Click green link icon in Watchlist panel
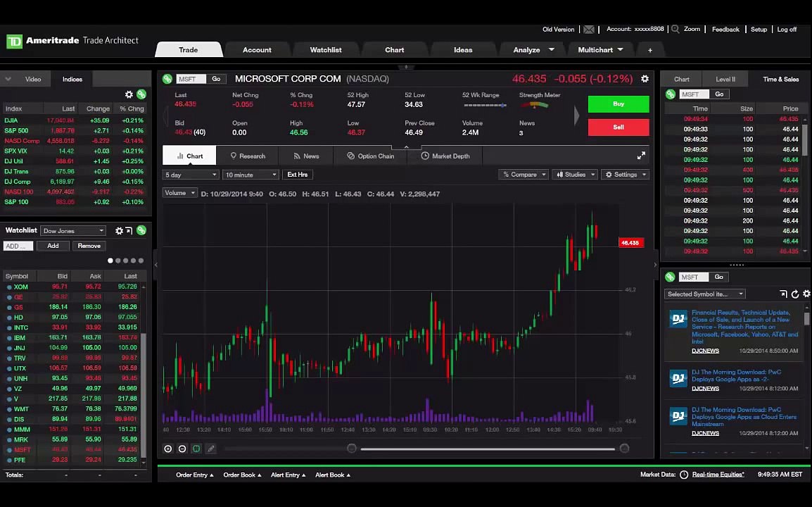This screenshot has height=507, width=812. 141,231
